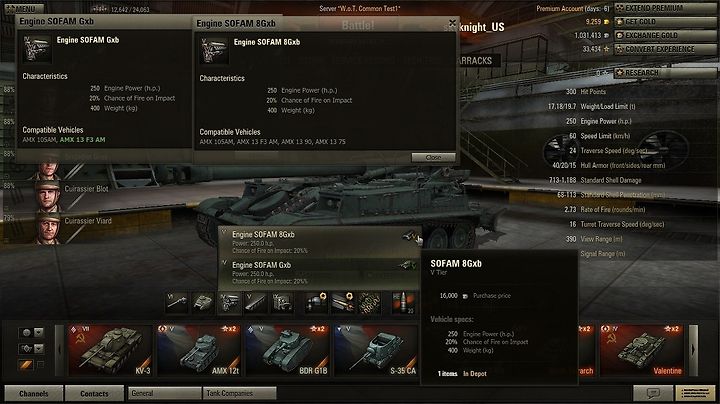Select the engine module slot icon

229,303
